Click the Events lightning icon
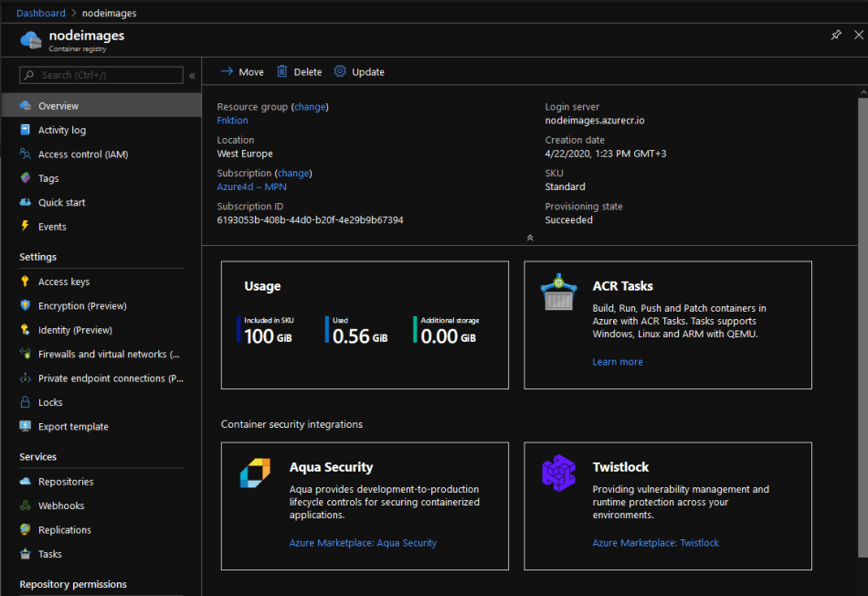The width and height of the screenshot is (868, 596). (x=26, y=226)
